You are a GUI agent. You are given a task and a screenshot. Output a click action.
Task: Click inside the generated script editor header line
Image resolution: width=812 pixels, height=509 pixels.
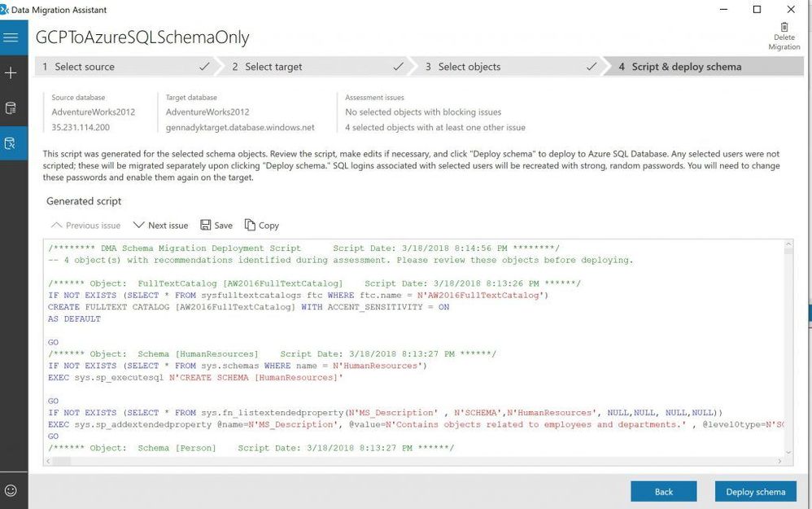click(303, 248)
